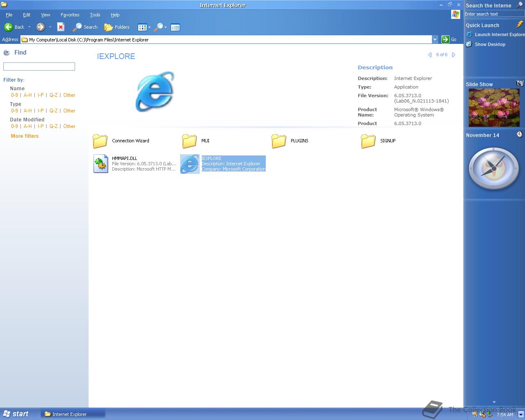Click the Forward arrow button

[x=40, y=27]
